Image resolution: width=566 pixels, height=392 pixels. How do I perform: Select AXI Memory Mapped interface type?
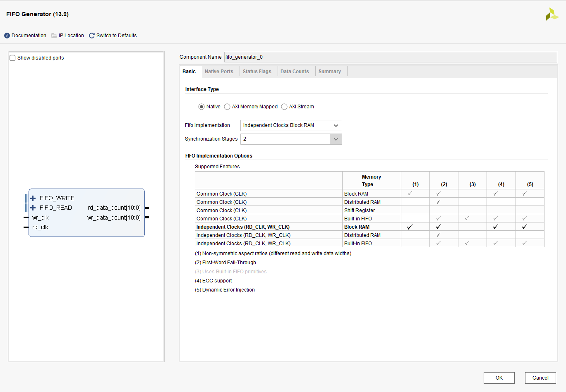pos(227,107)
